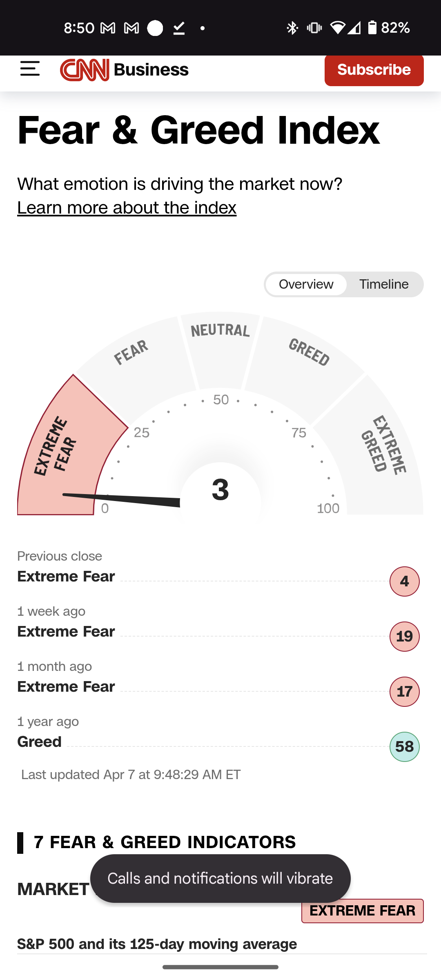Switch to the Timeline view
The width and height of the screenshot is (441, 980).
pyautogui.click(x=384, y=284)
